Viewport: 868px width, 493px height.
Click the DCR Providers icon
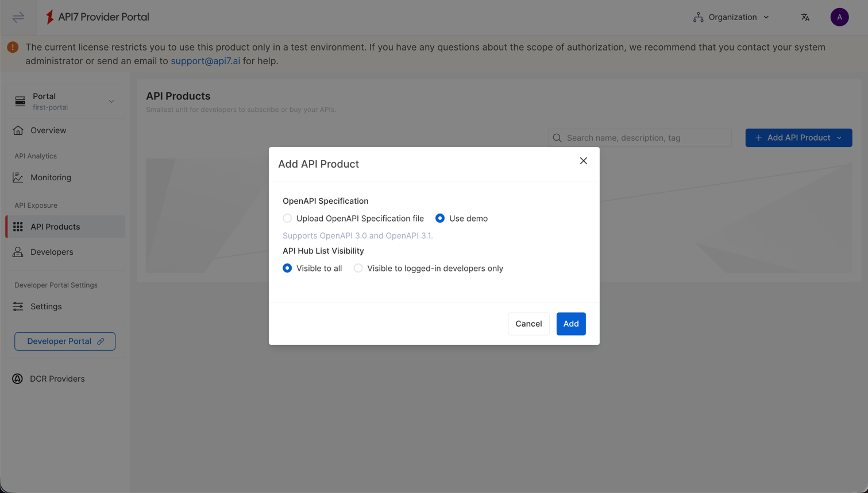pos(17,378)
